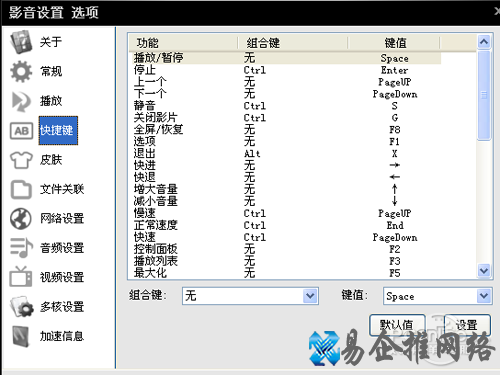Click the 设置 button
500x375 pixels.
(x=467, y=325)
